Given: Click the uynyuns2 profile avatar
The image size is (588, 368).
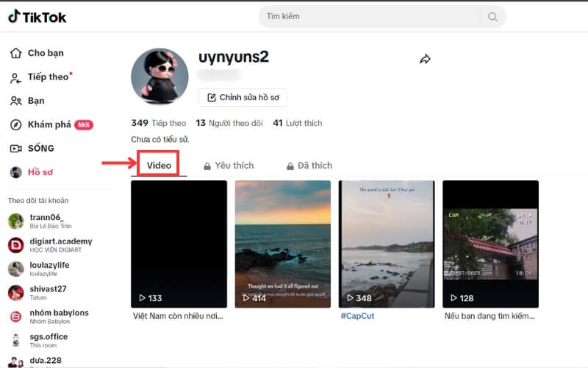Looking at the screenshot, I should [x=159, y=77].
